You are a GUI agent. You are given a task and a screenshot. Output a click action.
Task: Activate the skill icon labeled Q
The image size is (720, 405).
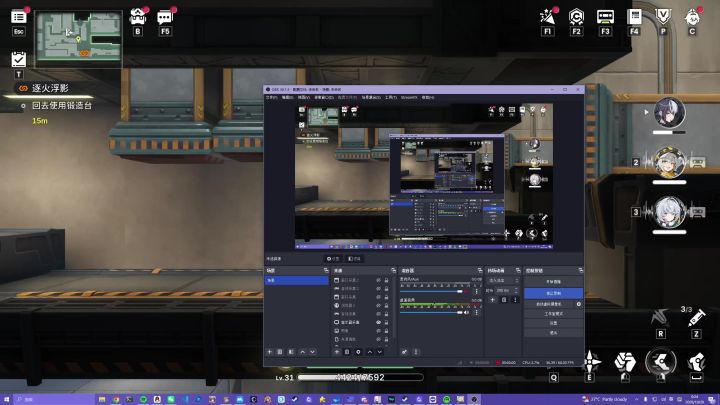coord(554,377)
